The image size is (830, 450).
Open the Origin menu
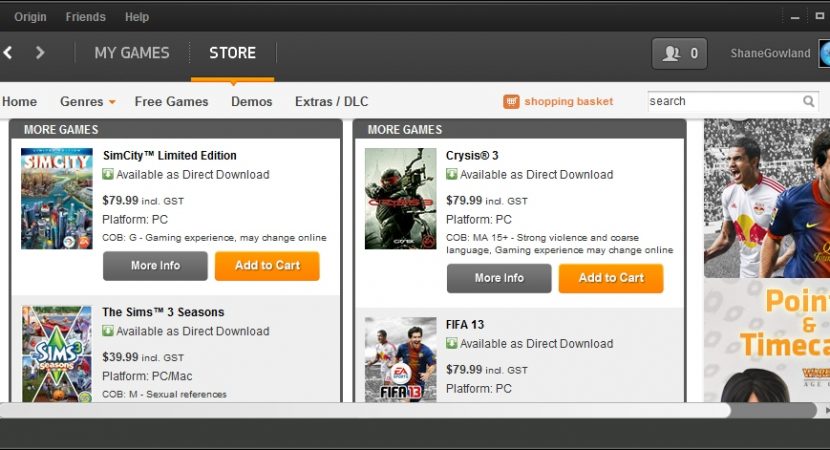[x=30, y=17]
